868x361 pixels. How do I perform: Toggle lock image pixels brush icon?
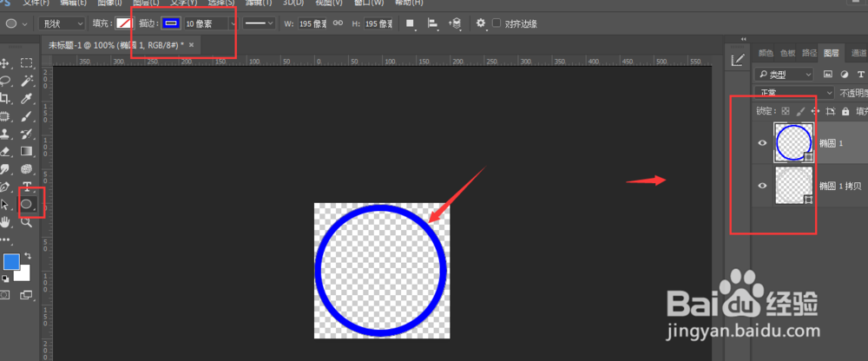(800, 111)
